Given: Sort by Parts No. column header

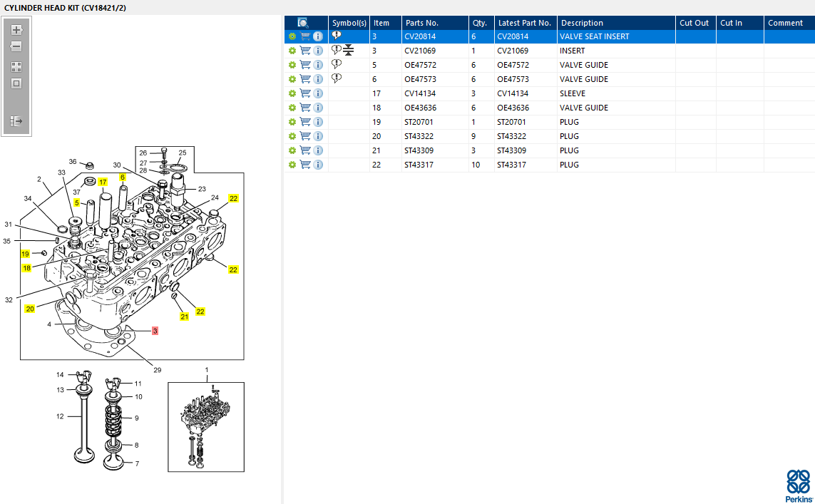Looking at the screenshot, I should tap(435, 23).
